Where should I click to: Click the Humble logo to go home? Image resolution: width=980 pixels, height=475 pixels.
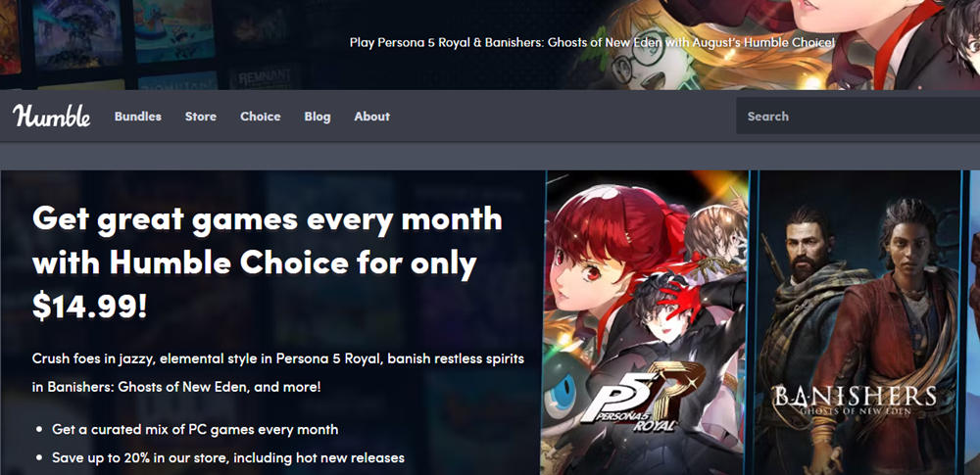51,116
